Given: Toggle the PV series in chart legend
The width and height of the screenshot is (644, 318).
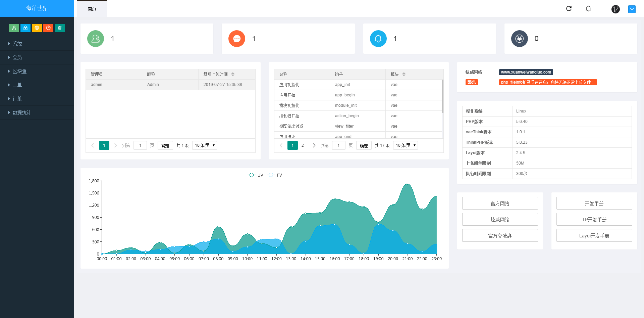Looking at the screenshot, I should point(275,175).
